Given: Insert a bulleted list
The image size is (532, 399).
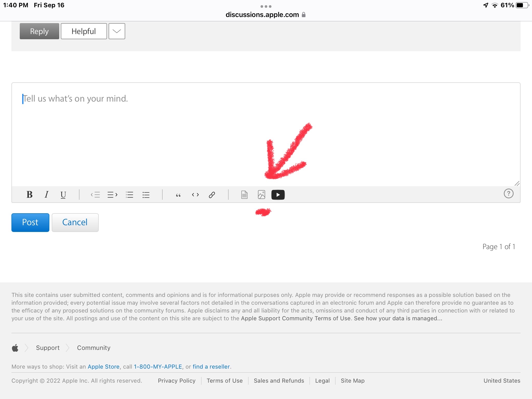Looking at the screenshot, I should (x=146, y=195).
